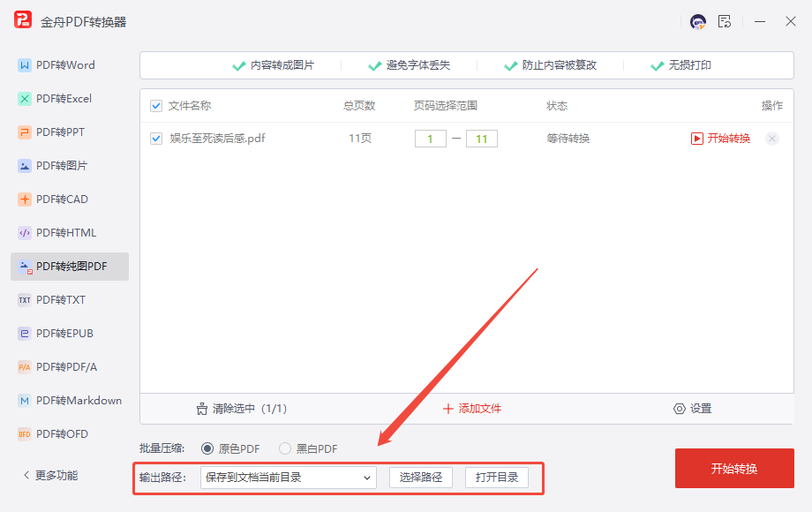Click the 选择路径 button
Viewport: 812px width, 512px height.
pos(421,478)
